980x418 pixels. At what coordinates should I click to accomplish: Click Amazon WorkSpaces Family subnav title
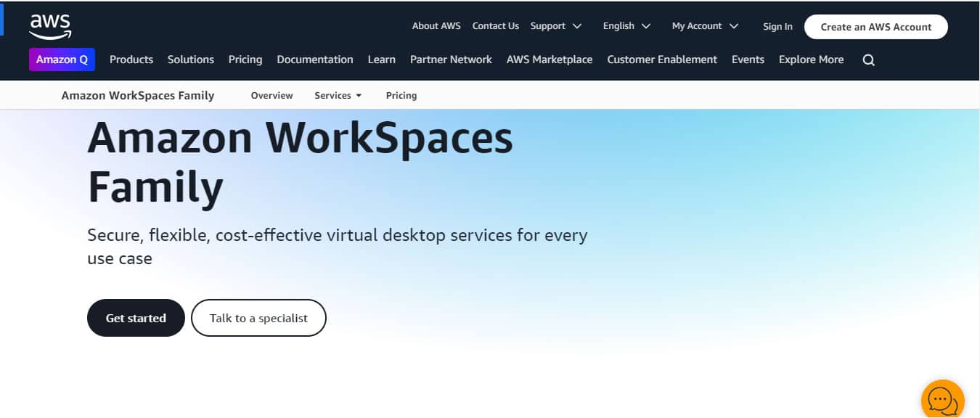[x=138, y=95]
